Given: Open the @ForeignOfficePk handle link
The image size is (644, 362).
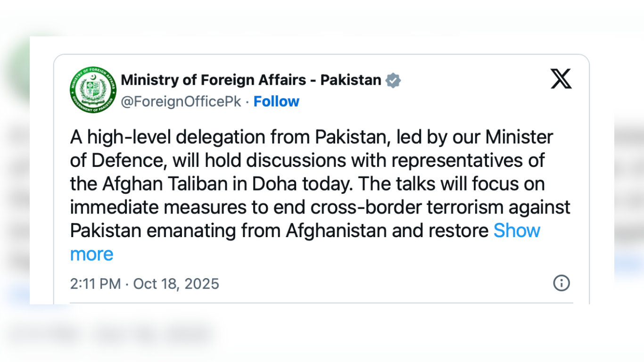Looking at the screenshot, I should tap(181, 101).
